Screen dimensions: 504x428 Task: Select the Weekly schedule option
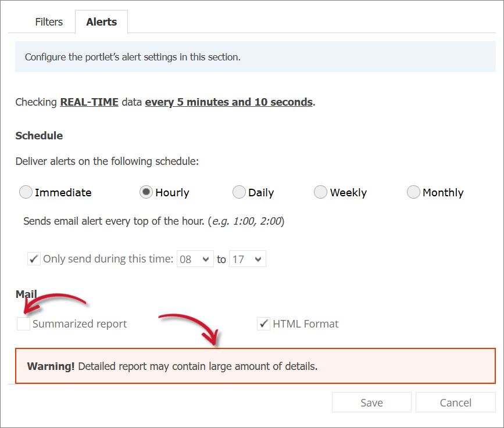click(320, 192)
